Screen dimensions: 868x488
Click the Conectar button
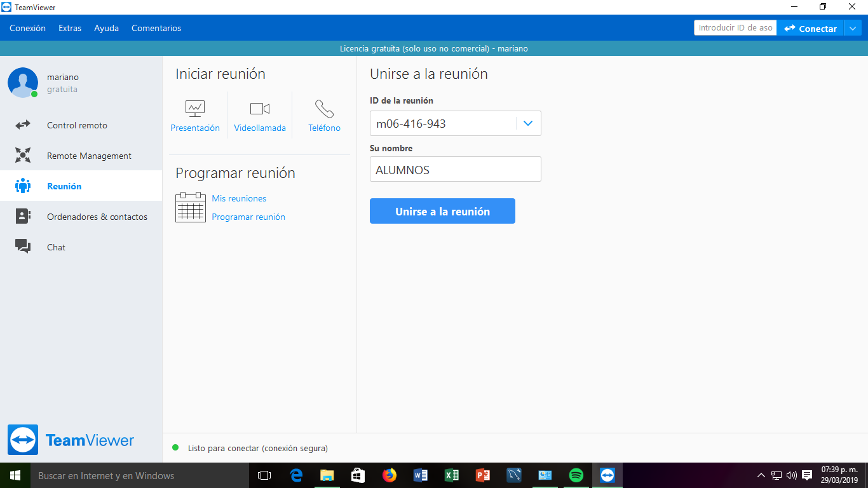tap(810, 29)
